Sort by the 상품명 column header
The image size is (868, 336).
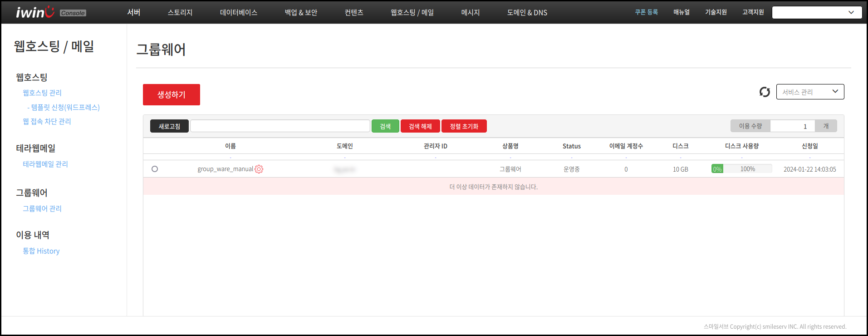point(510,146)
